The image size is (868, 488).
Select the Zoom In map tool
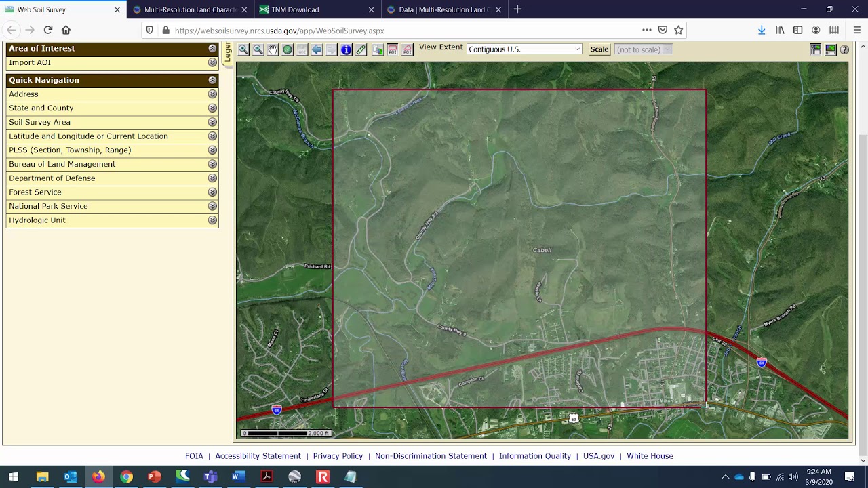243,49
